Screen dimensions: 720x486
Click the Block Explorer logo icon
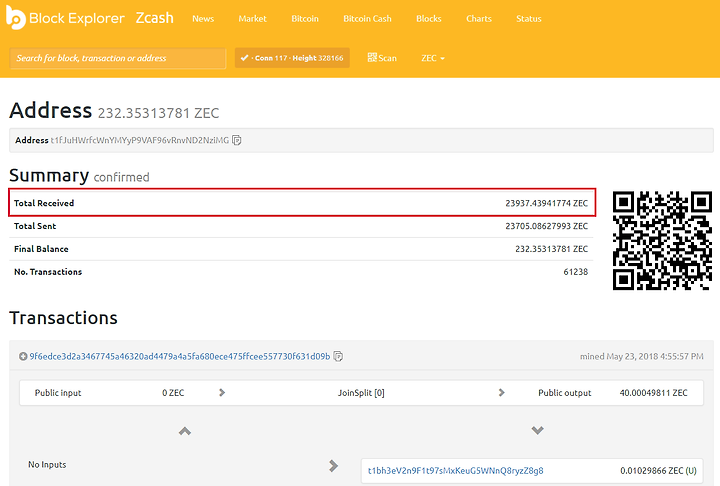click(x=16, y=18)
